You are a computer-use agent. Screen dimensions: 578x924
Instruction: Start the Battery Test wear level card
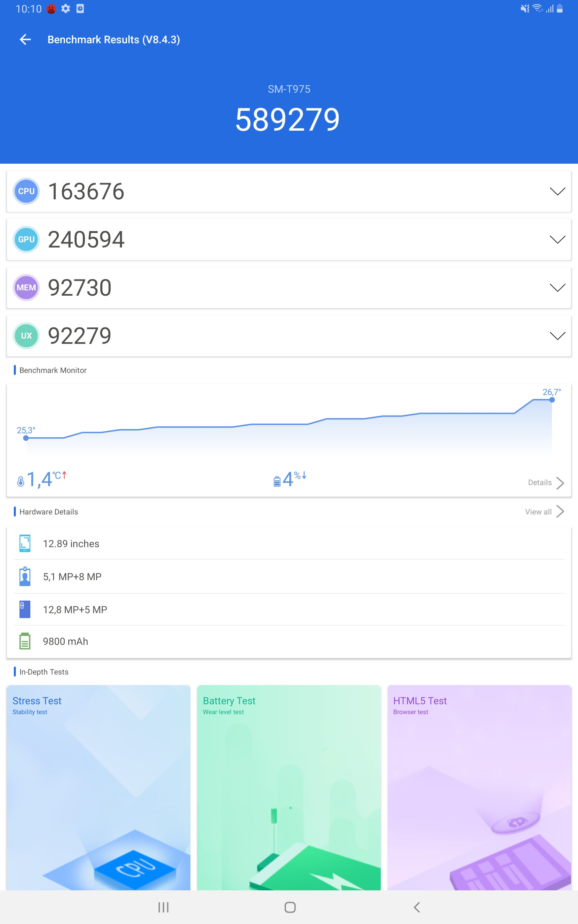click(x=289, y=787)
